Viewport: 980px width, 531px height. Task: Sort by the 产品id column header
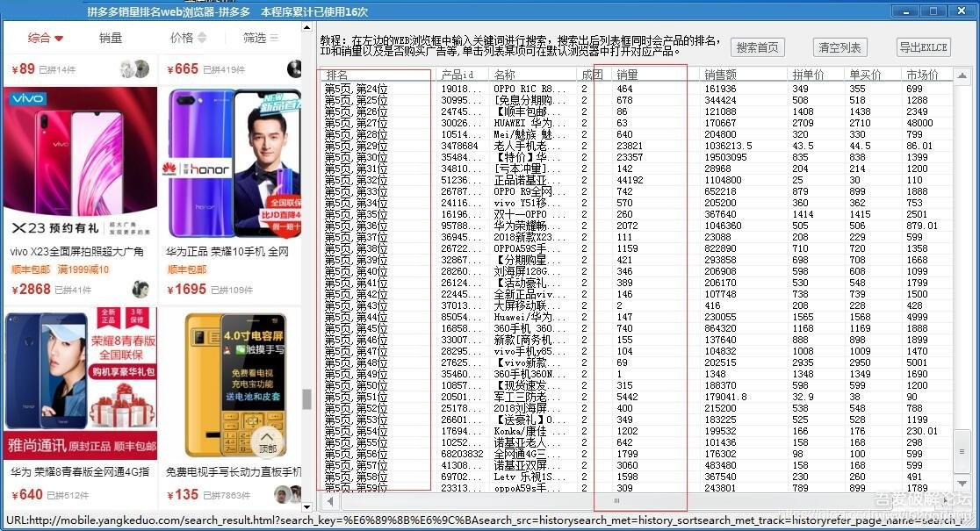(x=463, y=75)
